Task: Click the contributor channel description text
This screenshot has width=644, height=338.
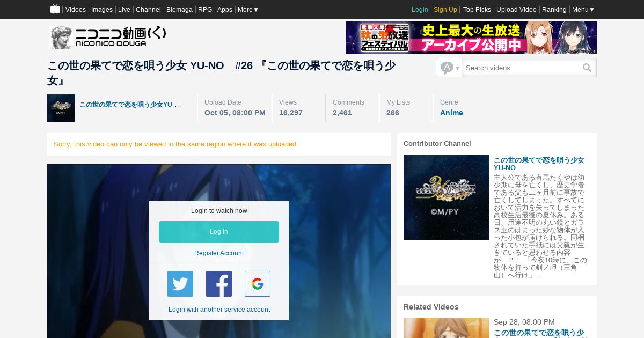Action: coord(540,226)
